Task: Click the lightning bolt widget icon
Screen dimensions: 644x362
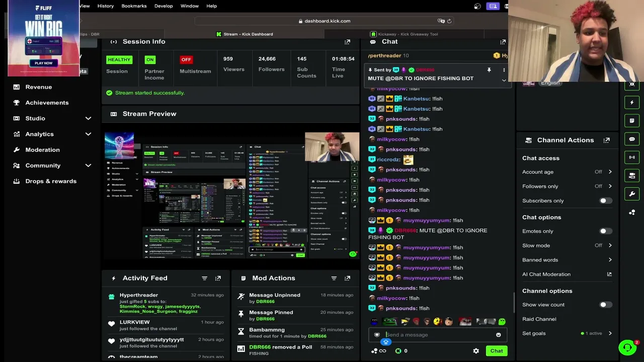Action: [632, 103]
